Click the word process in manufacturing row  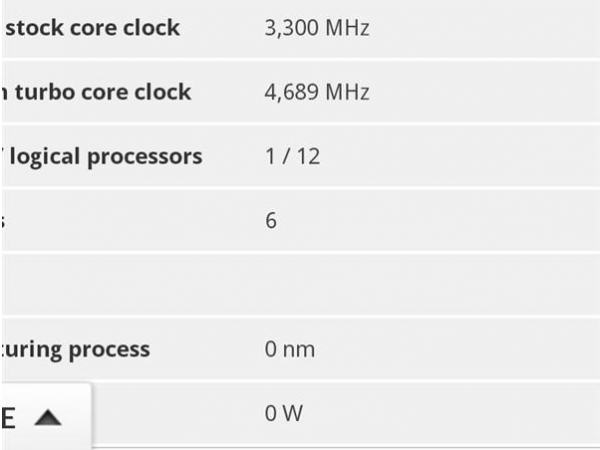(109, 351)
